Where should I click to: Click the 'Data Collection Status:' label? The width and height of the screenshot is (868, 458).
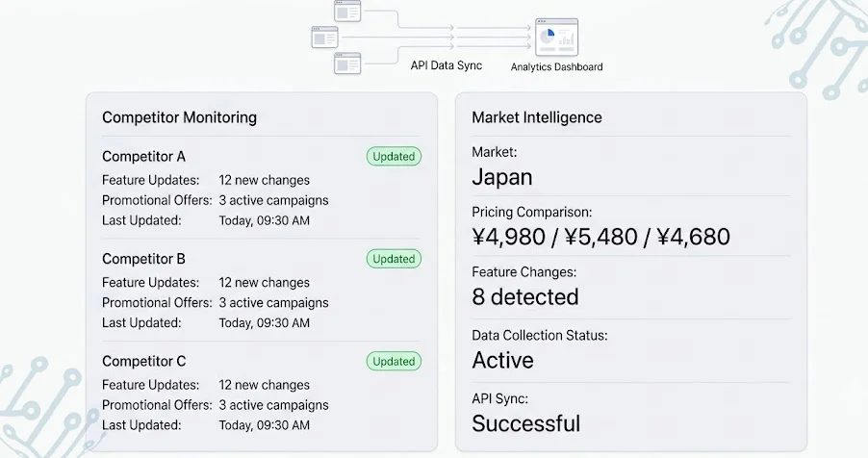(540, 336)
